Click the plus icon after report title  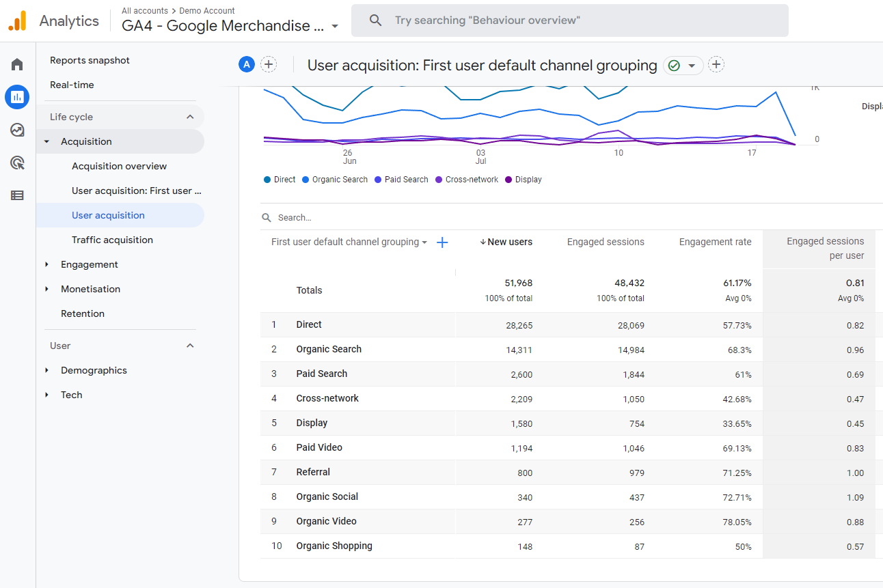coord(716,65)
